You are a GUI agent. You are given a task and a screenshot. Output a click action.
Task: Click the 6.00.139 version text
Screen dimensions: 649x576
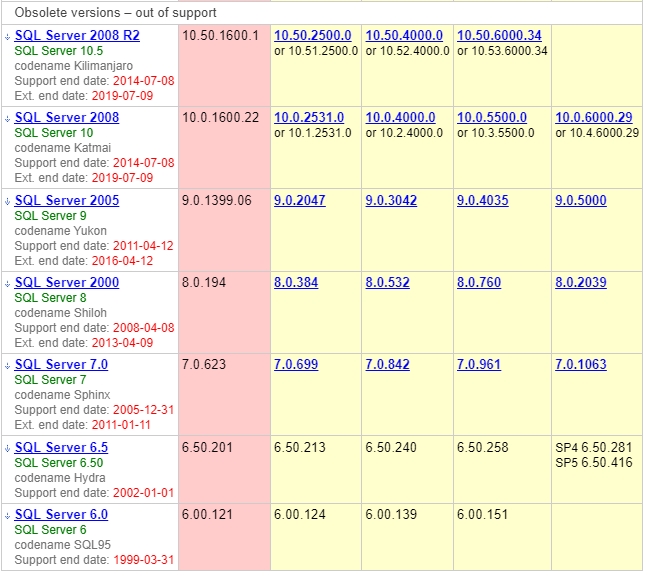pos(391,514)
